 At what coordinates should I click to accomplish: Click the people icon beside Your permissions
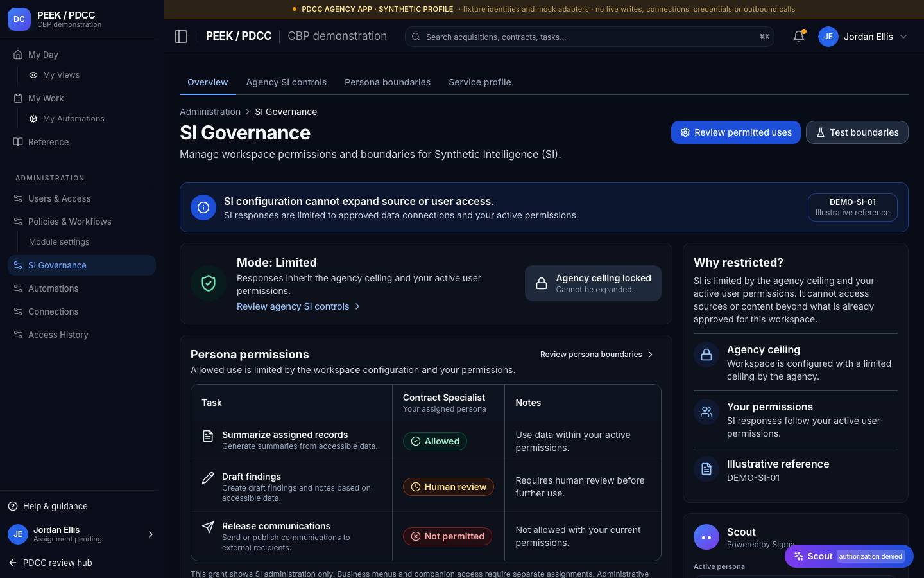pyautogui.click(x=706, y=412)
